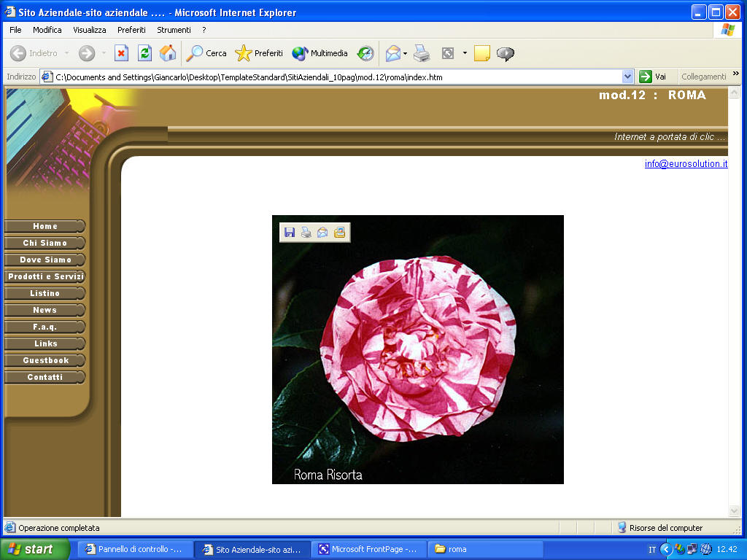Open the address bar dropdown list
Screen dimensions: 747x560
(627, 77)
